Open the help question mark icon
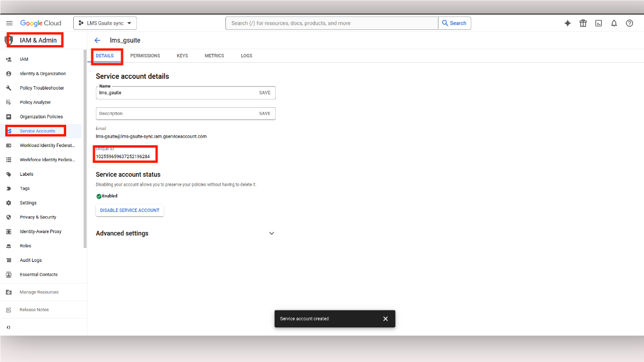 (629, 23)
